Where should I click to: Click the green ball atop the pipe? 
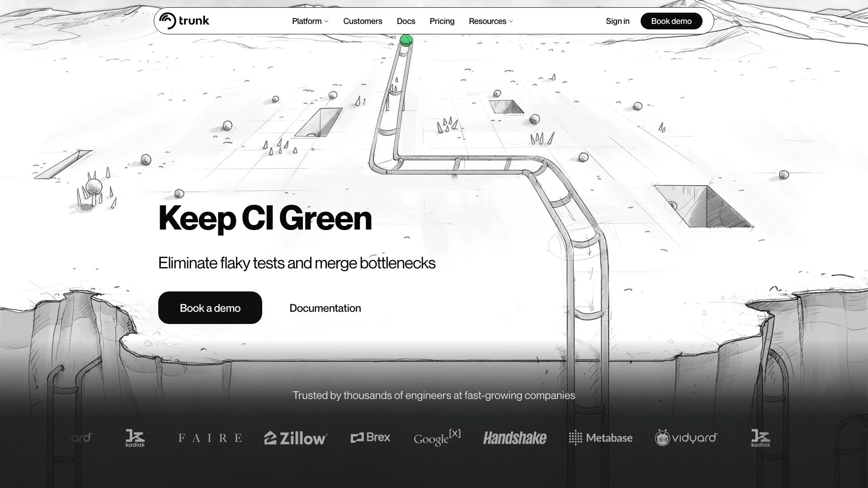pos(406,41)
